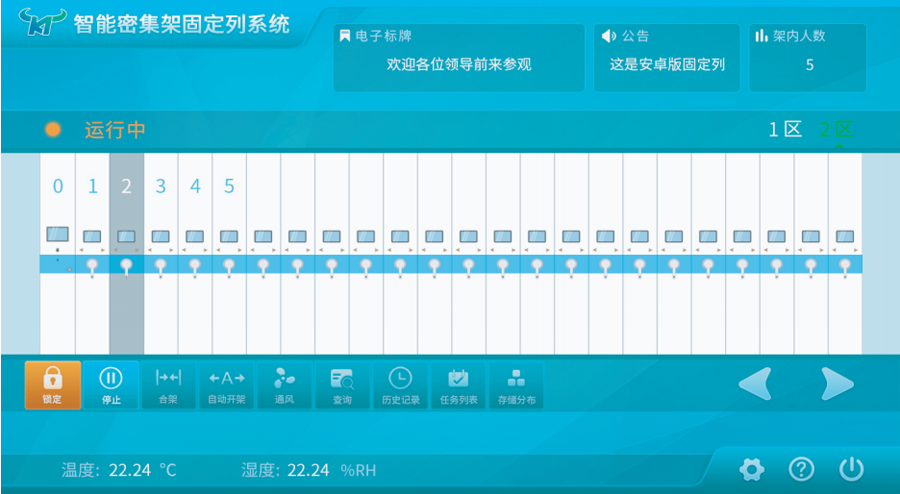Image resolution: width=900 pixels, height=494 pixels.
Task: Open the 查询 search icon
Action: tap(342, 379)
